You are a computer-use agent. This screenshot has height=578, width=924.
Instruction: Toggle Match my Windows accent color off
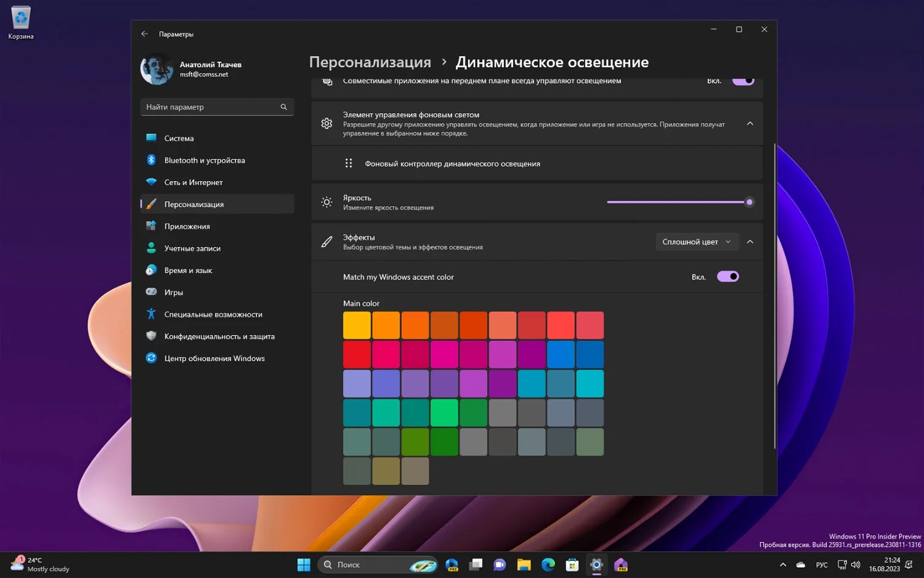point(727,277)
